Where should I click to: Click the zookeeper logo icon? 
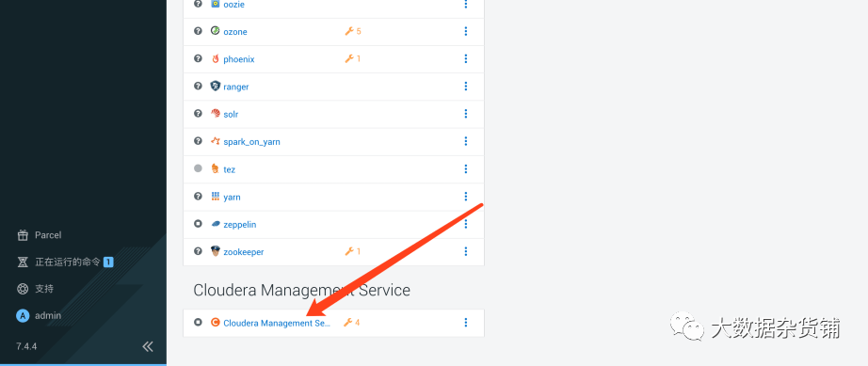(216, 251)
